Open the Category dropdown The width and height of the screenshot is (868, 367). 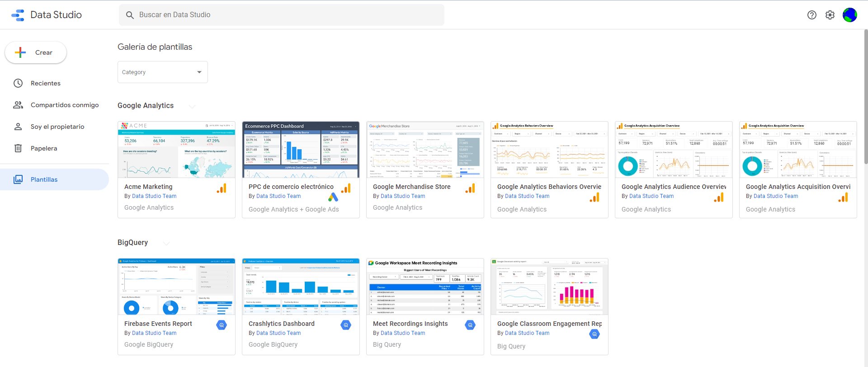162,72
